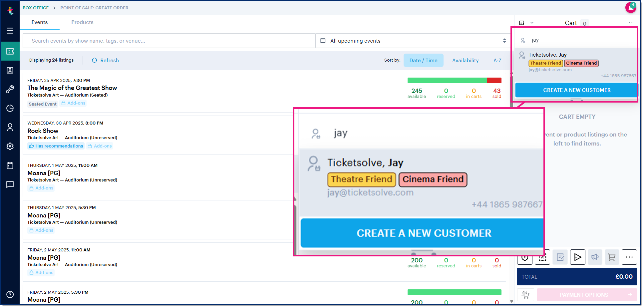Click the ticket icon beside the Cart header
The width and height of the screenshot is (644, 308).
point(522,23)
